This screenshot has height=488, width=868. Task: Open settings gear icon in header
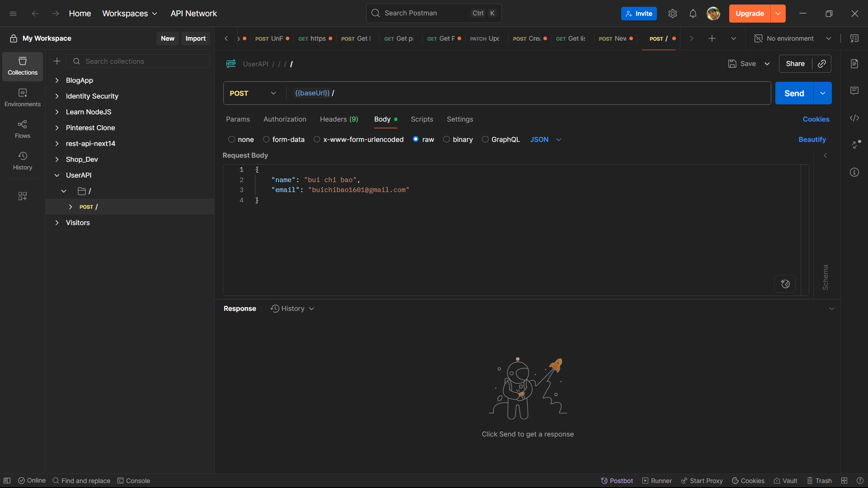[x=673, y=14]
